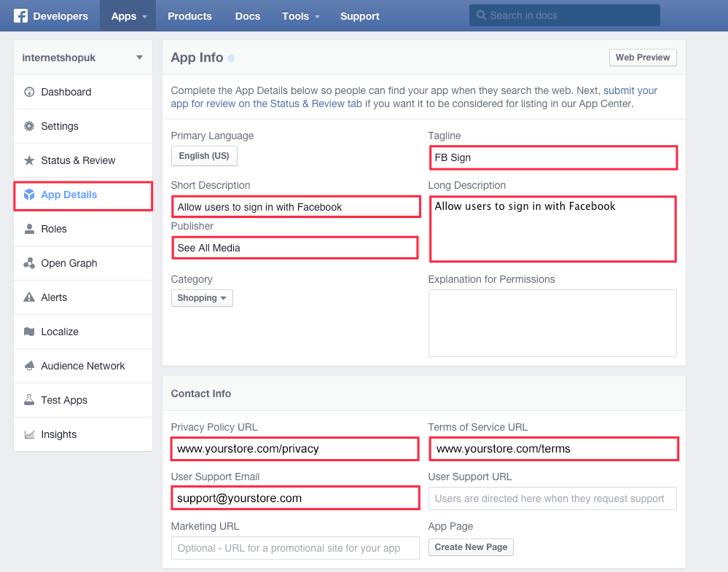This screenshot has height=572, width=728.
Task: Open the Localize sidebar item
Action: (83, 332)
